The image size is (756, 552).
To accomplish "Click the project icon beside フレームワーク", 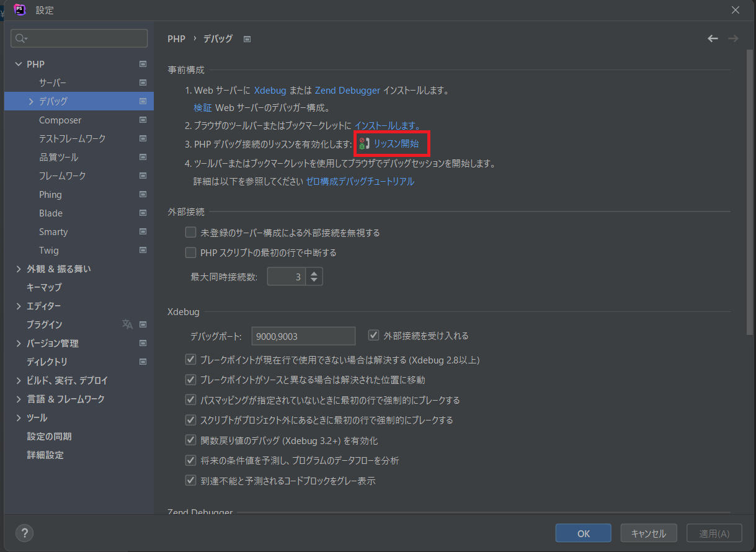I will pos(143,176).
